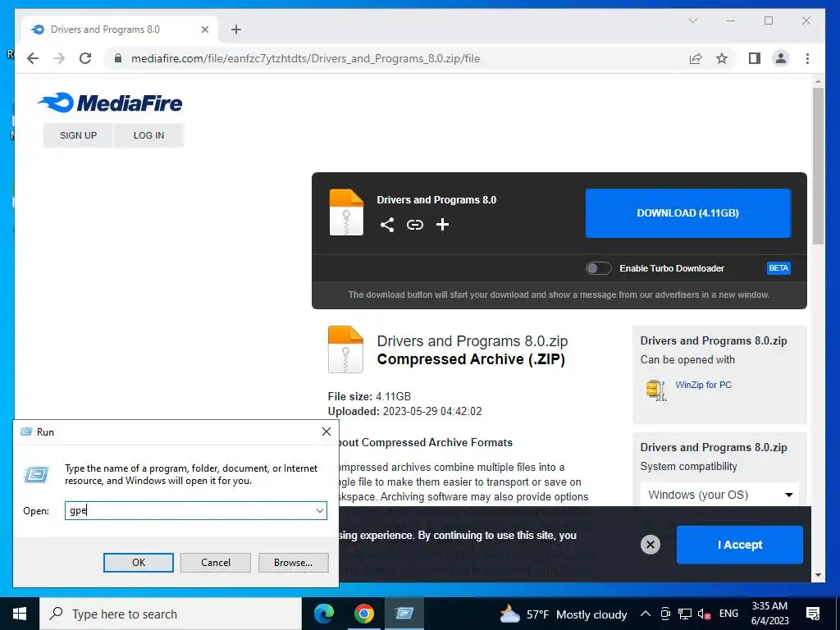The image size is (840, 630).
Task: Toggle Enable Turbo Downloader switch
Action: pos(598,268)
